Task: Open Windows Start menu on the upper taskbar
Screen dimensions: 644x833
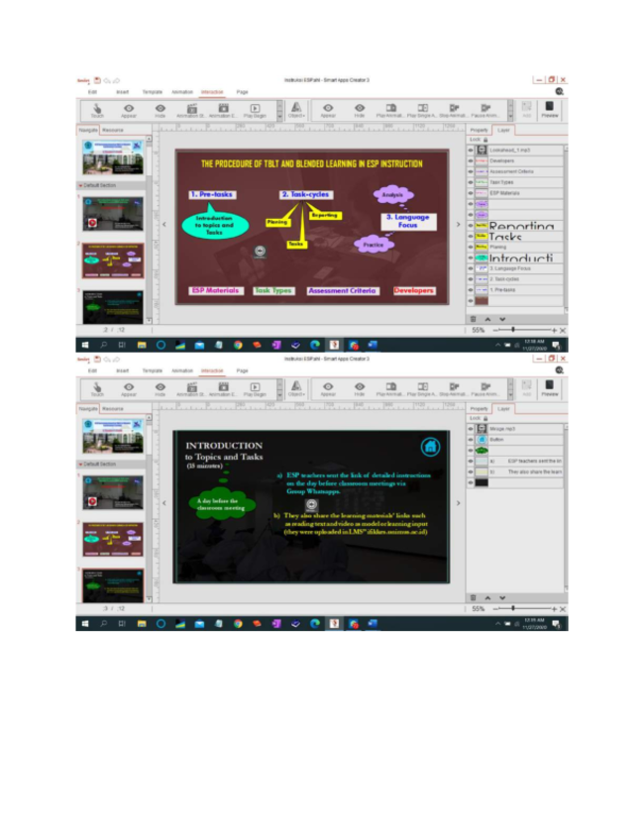Action: [x=85, y=345]
